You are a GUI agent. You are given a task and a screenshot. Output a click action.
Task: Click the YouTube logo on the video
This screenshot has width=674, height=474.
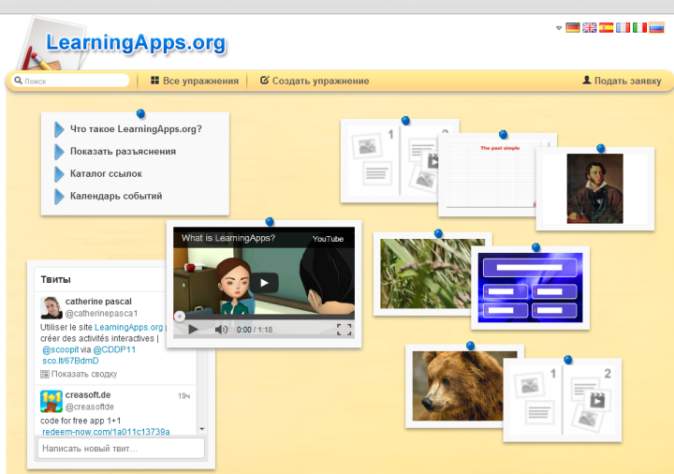(x=328, y=239)
